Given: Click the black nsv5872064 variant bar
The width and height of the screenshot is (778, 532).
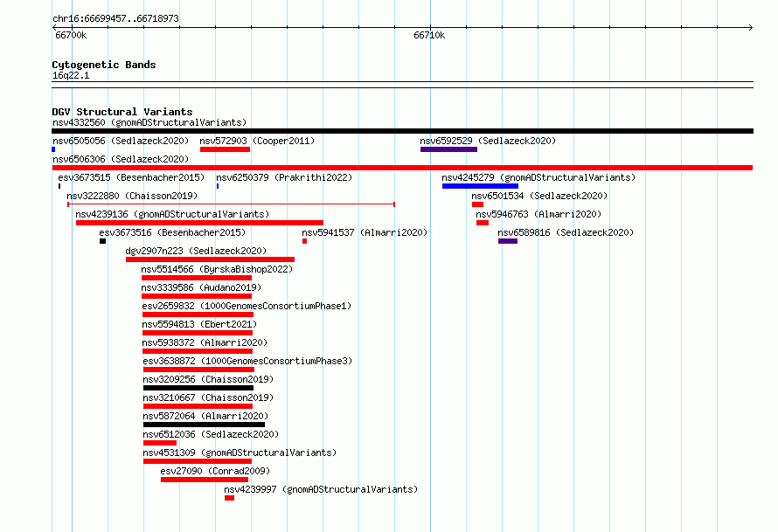Looking at the screenshot, I should click(204, 425).
